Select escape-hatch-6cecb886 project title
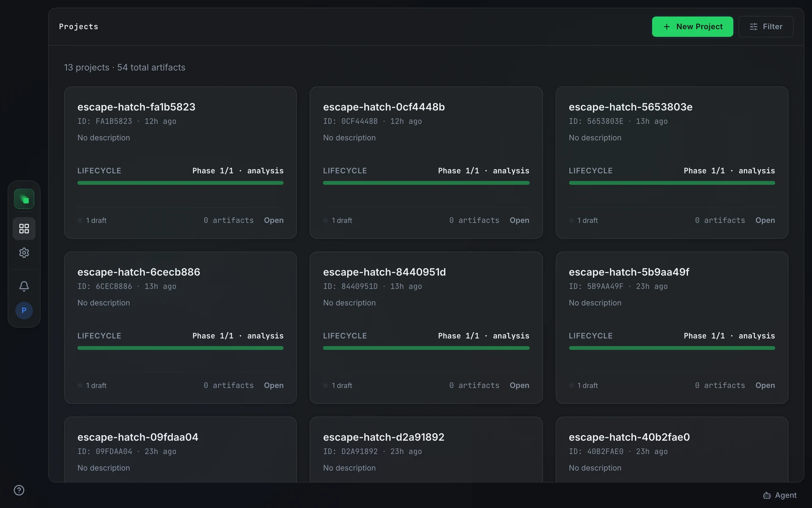812x508 pixels. click(x=139, y=272)
